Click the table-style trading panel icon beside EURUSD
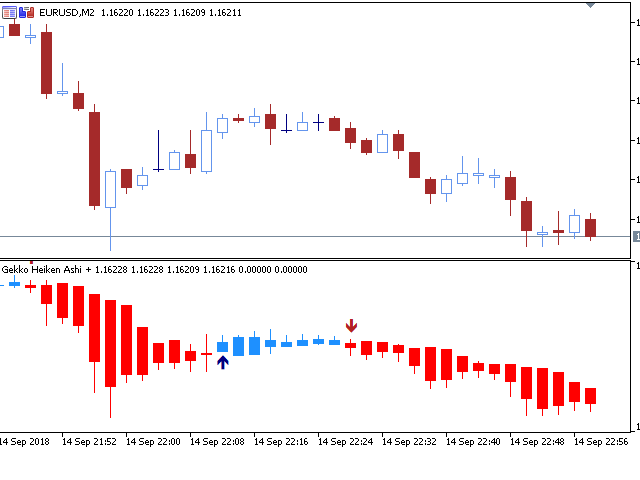The height and width of the screenshot is (480, 640). pyautogui.click(x=9, y=13)
